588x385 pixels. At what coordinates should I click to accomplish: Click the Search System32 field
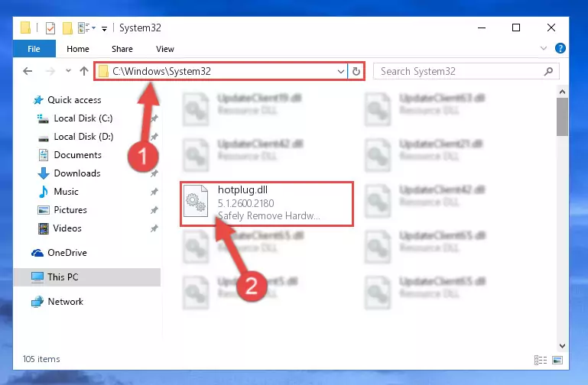click(466, 71)
